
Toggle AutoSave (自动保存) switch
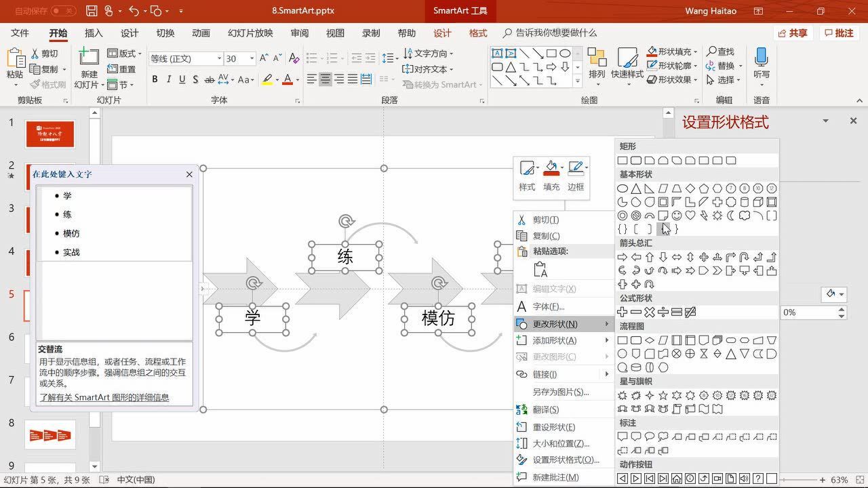click(x=63, y=11)
